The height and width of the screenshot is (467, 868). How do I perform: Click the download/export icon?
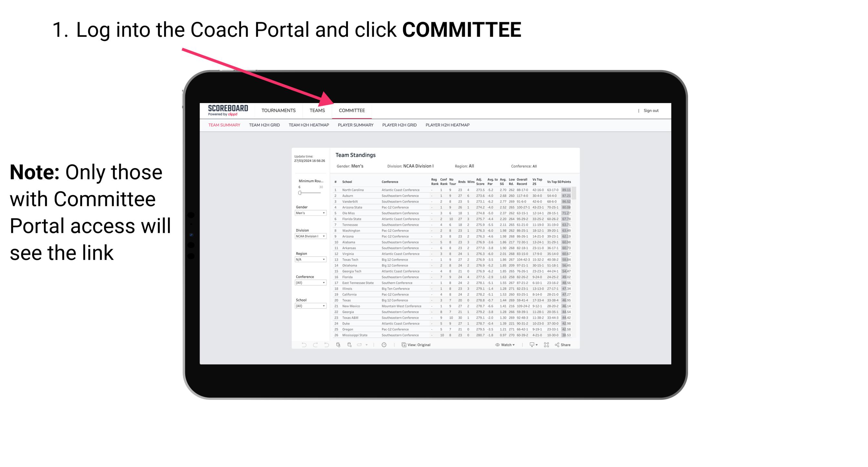coord(531,345)
